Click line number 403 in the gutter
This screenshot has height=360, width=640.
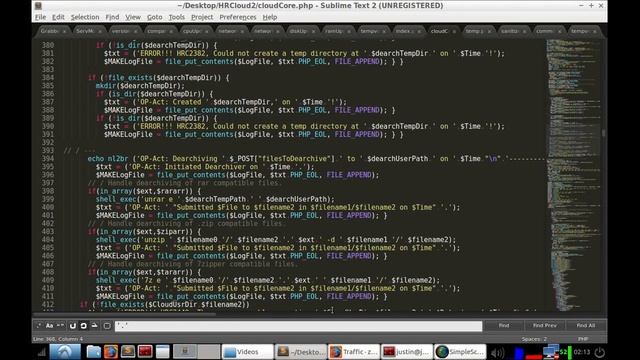[48, 231]
